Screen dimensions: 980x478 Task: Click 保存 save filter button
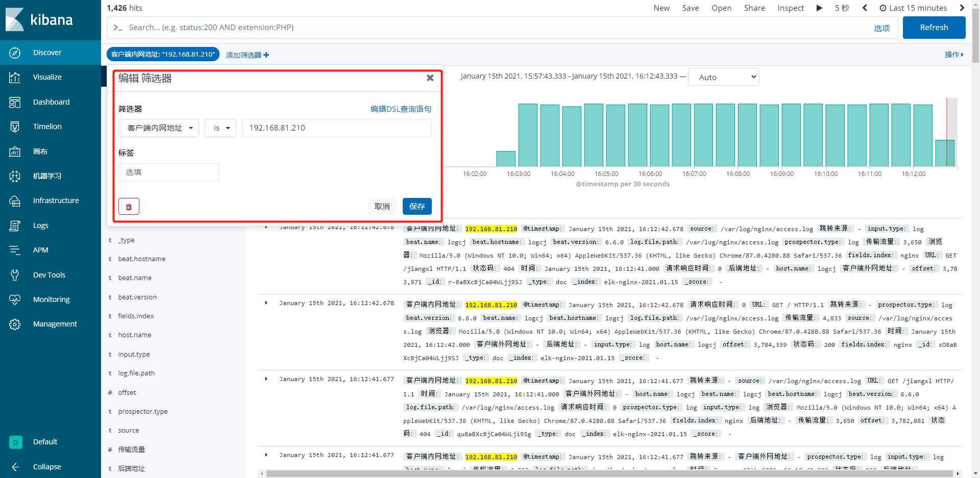tap(417, 207)
